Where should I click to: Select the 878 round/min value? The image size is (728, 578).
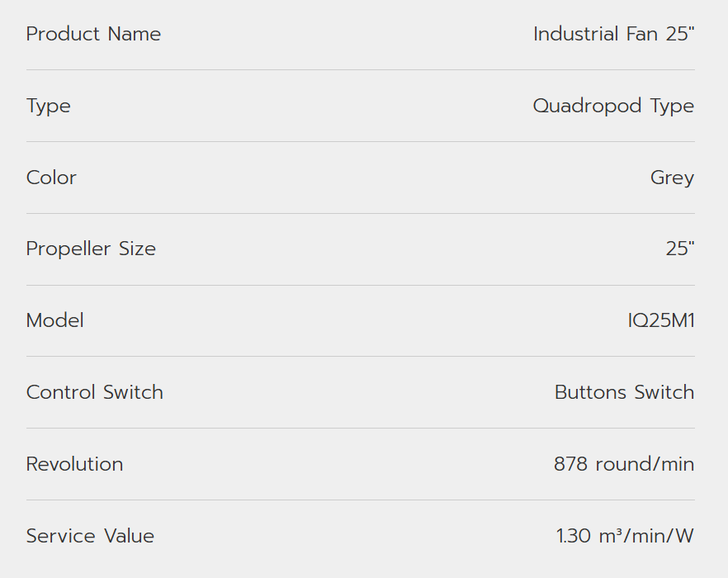pyautogui.click(x=623, y=464)
